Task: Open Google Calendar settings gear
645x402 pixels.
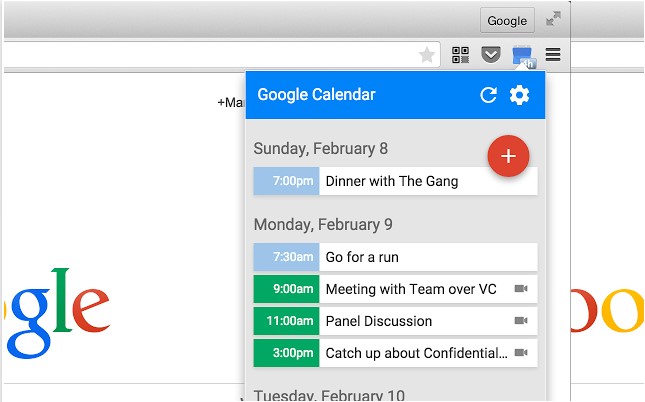Action: (x=519, y=95)
